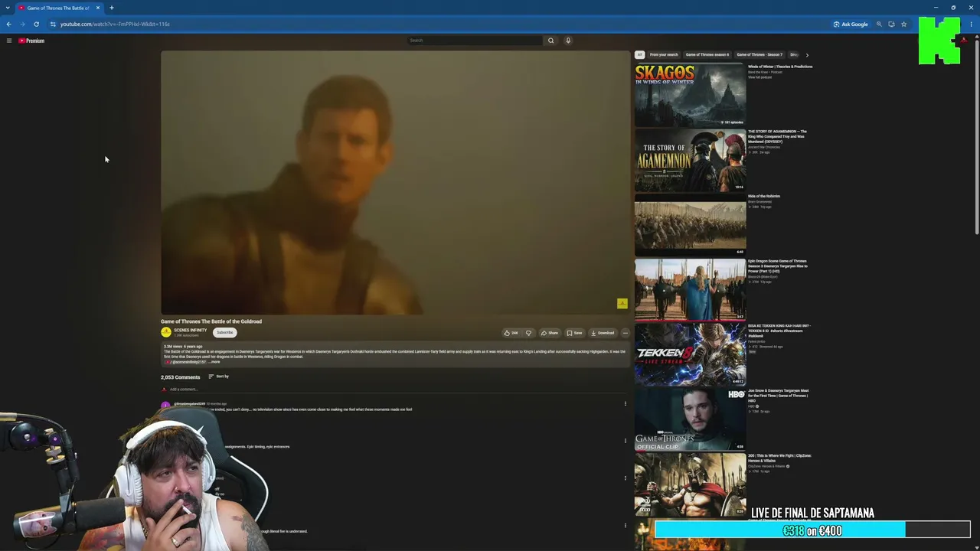Image resolution: width=980 pixels, height=551 pixels.
Task: Click the '2,053 Comments' heading
Action: tap(180, 377)
